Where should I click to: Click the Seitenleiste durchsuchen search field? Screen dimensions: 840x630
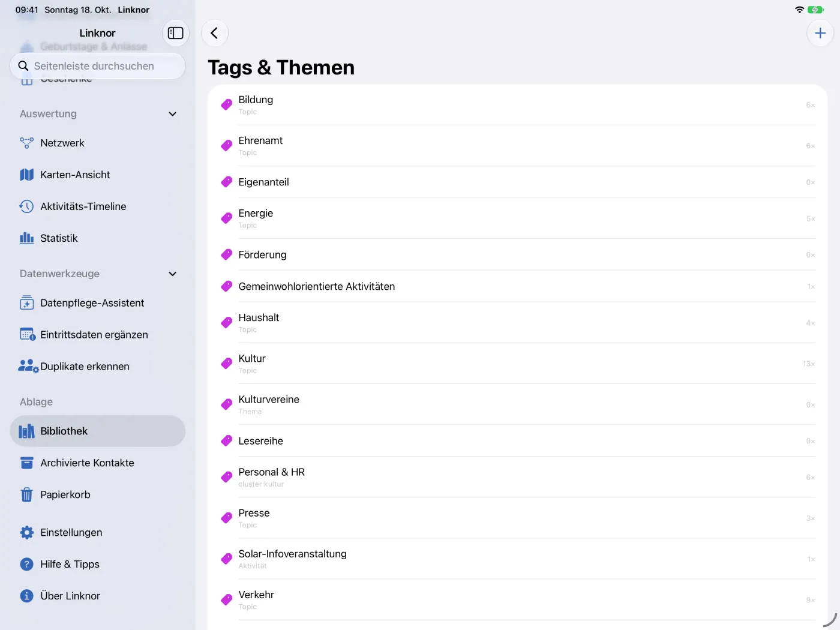click(x=98, y=66)
